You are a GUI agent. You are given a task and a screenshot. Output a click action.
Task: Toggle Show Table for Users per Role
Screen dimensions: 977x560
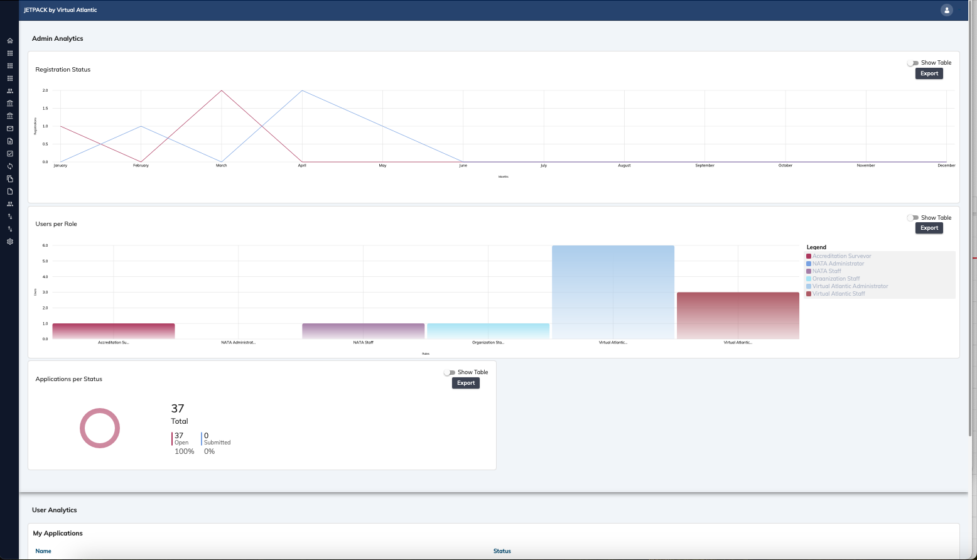(x=913, y=218)
